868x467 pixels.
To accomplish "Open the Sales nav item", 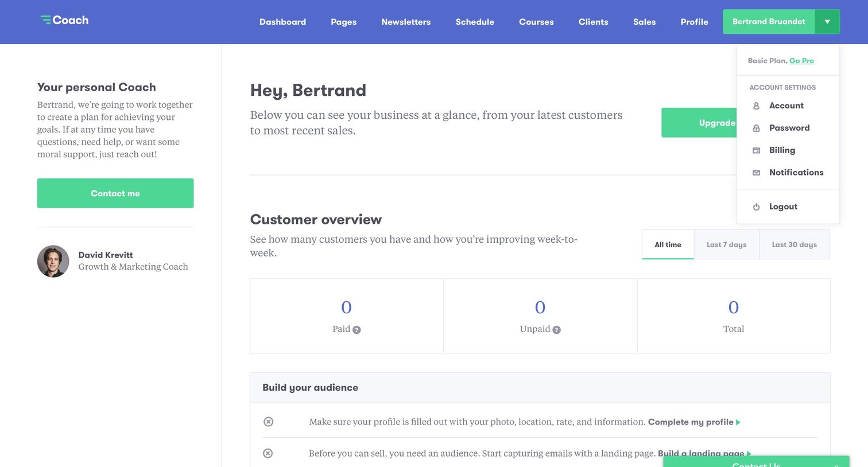I will 645,22.
